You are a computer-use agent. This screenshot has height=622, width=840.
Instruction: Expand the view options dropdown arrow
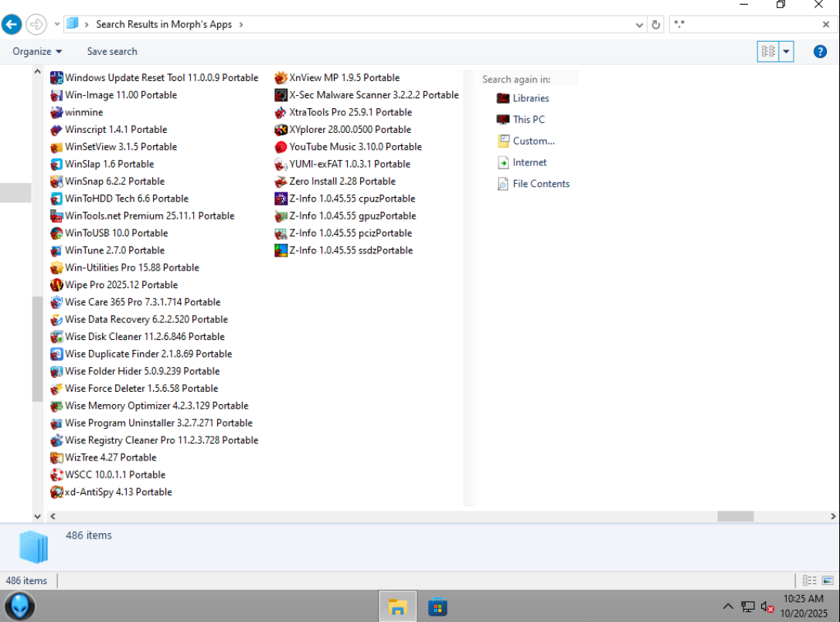click(786, 52)
